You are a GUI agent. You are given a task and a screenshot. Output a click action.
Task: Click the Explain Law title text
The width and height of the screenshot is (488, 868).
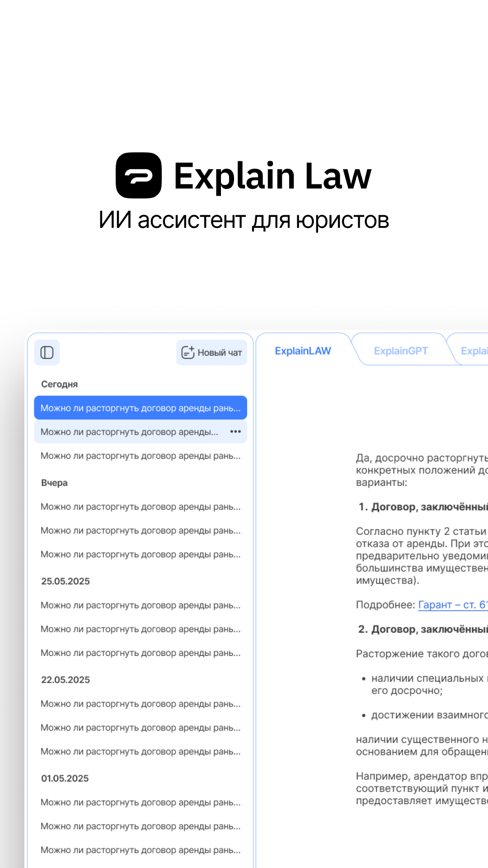point(272,176)
